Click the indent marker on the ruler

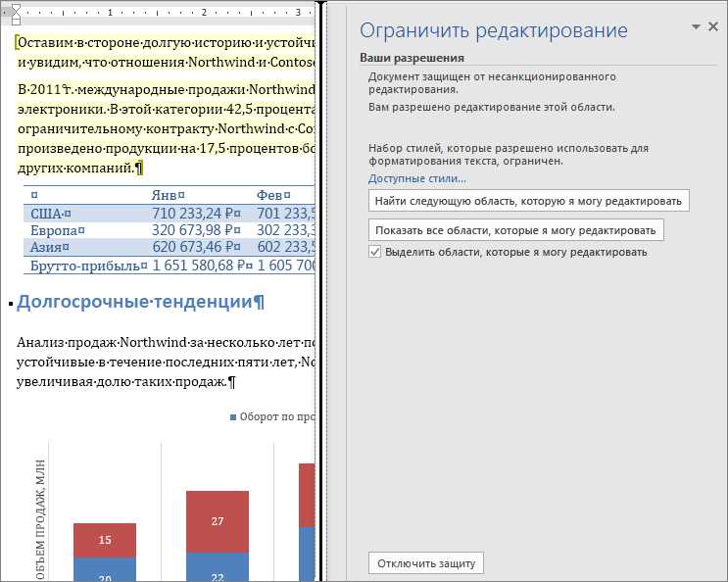16,13
